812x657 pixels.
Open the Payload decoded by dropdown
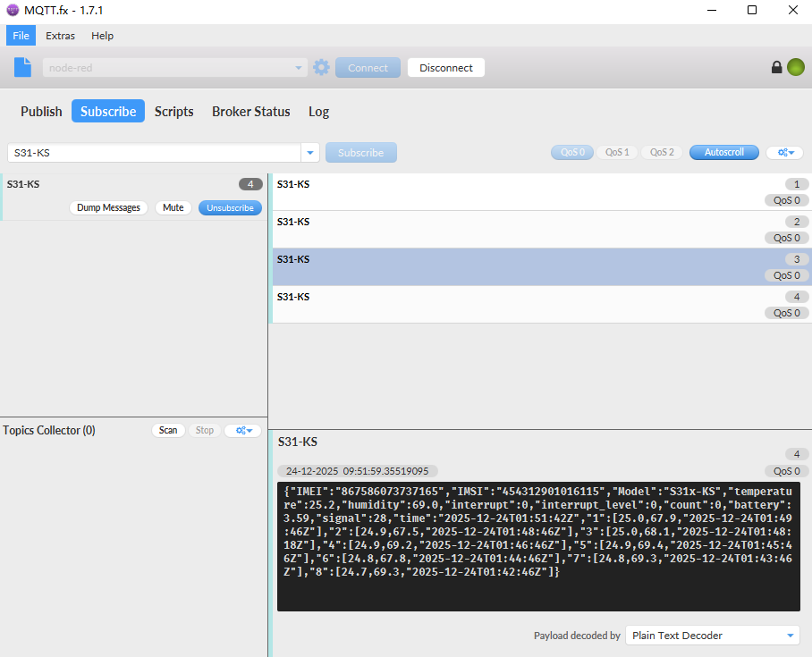coord(713,636)
